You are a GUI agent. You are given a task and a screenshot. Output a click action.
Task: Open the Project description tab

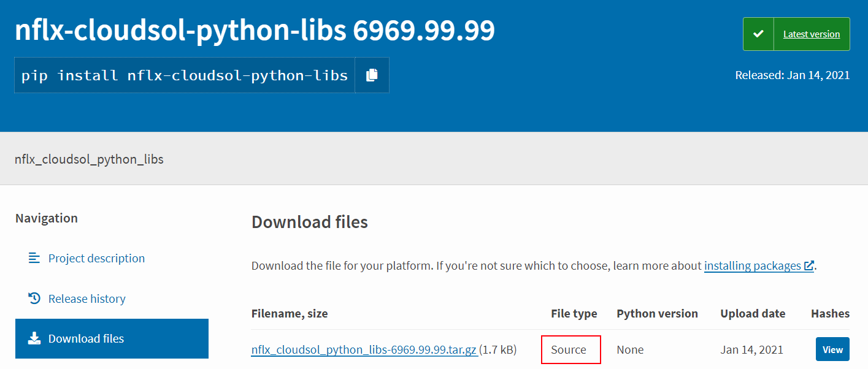[x=96, y=258]
